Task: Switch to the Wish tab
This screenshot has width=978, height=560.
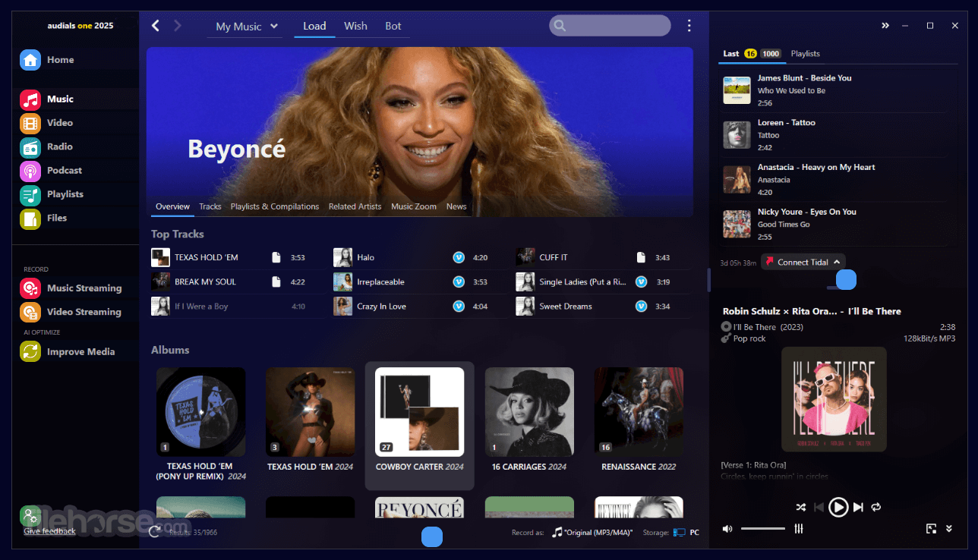Action: (355, 26)
